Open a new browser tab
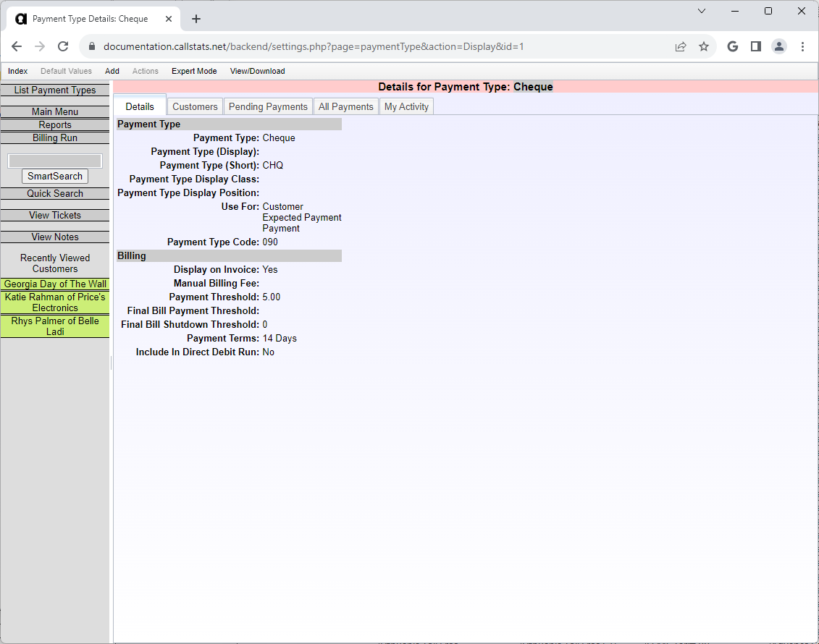The image size is (819, 644). coord(196,19)
